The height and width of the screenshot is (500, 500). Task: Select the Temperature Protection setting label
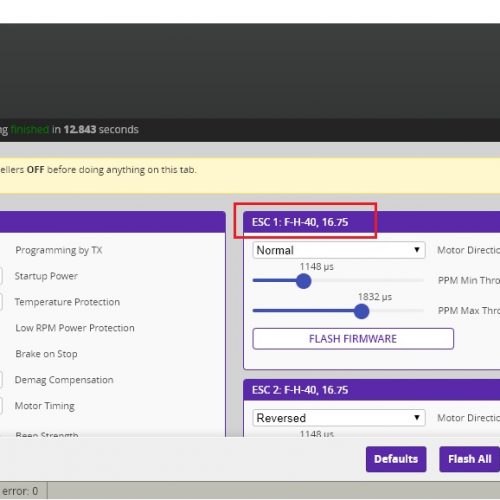click(67, 302)
